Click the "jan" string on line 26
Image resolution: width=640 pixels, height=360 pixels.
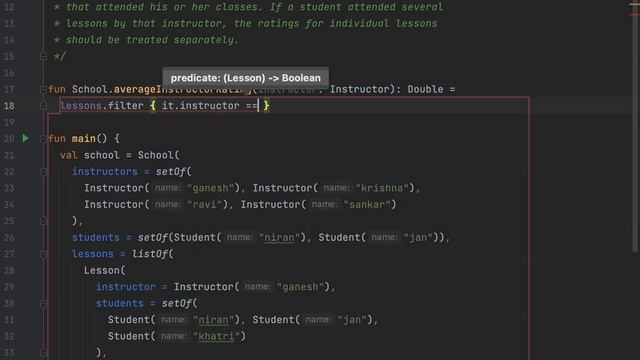pos(418,238)
